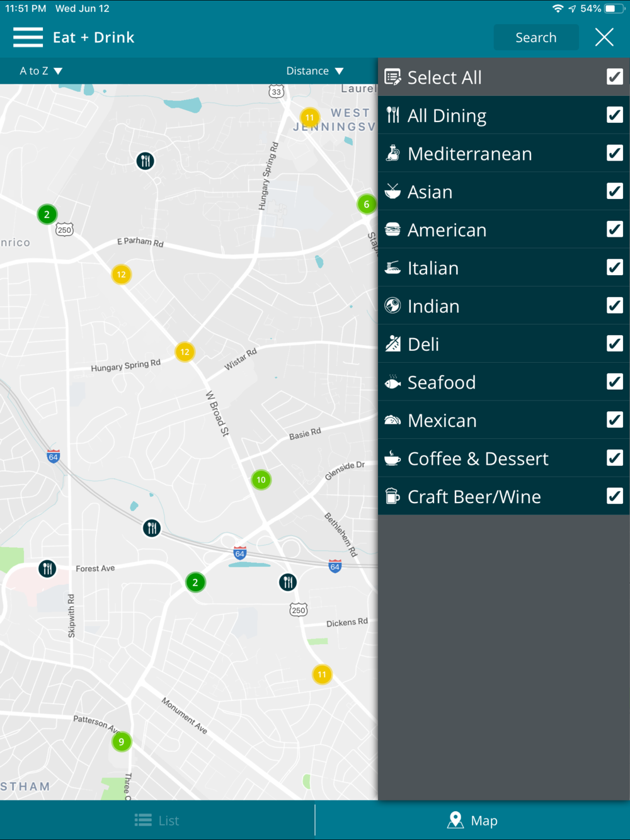
Task: Click the Mediterranean category icon
Action: pyautogui.click(x=392, y=153)
